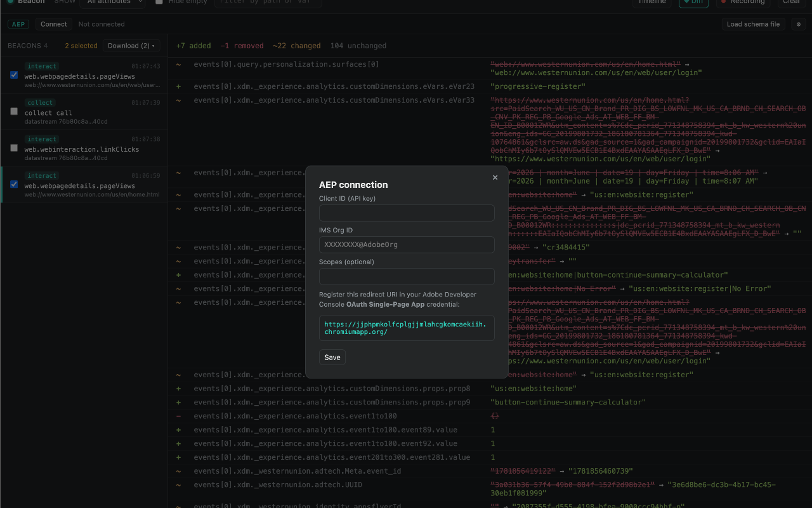Click the AEP badge label
The height and width of the screenshot is (508, 812).
18,24
